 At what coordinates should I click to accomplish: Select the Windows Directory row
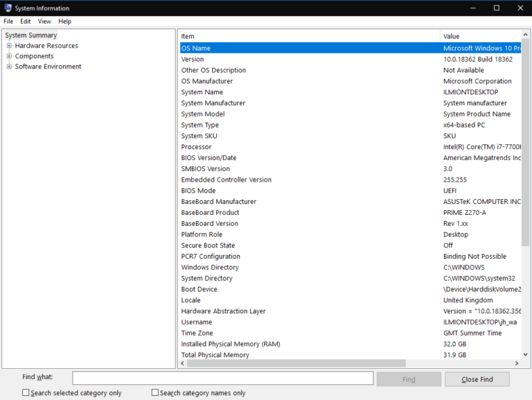pos(351,267)
